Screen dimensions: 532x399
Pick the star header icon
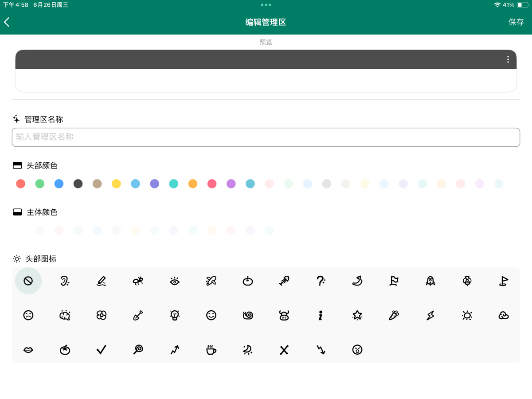[357, 315]
